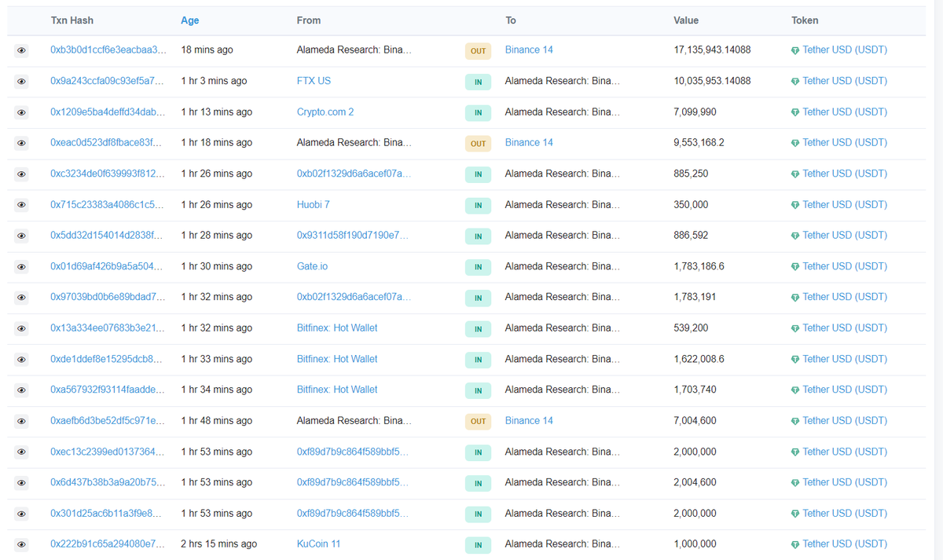Viewport: 943px width, 560px height.
Task: Open transaction hash 0xa567932f93114faadde
Action: [108, 390]
